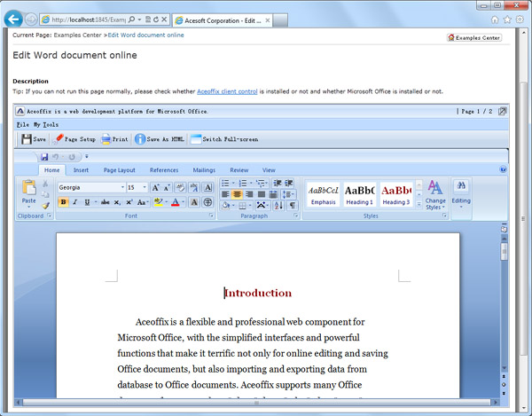Toggle Align Text Left
532x416 pixels.
225,194
